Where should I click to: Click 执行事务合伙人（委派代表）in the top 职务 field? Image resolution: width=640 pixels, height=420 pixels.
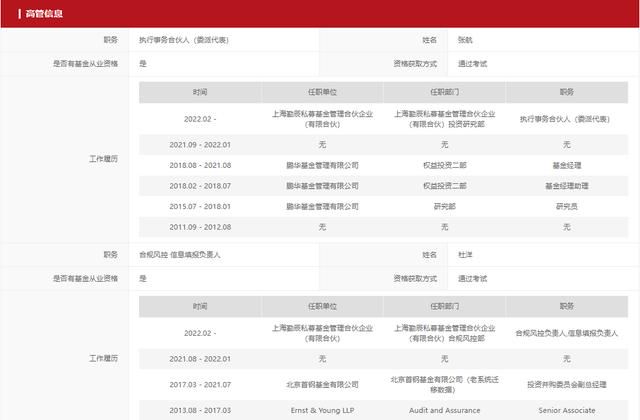tap(184, 40)
